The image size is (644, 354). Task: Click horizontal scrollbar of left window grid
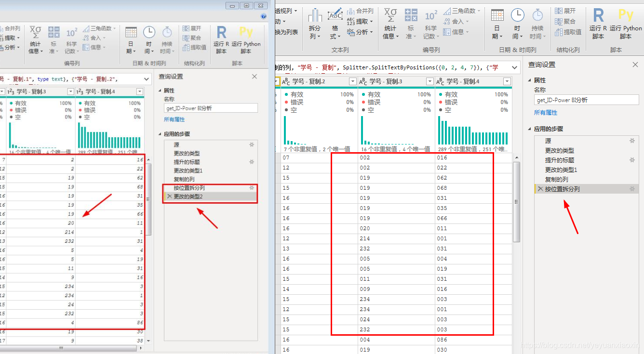click(x=61, y=348)
